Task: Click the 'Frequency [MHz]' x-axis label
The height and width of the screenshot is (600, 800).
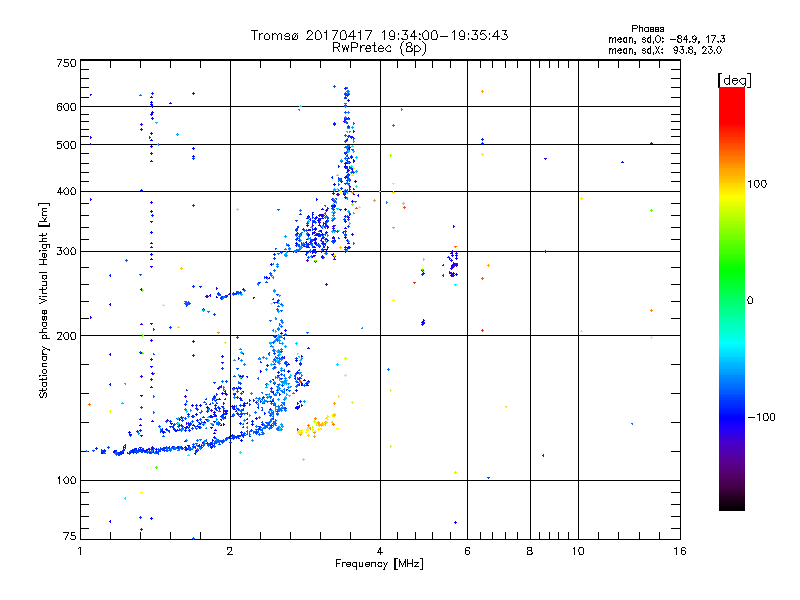Action: point(379,564)
